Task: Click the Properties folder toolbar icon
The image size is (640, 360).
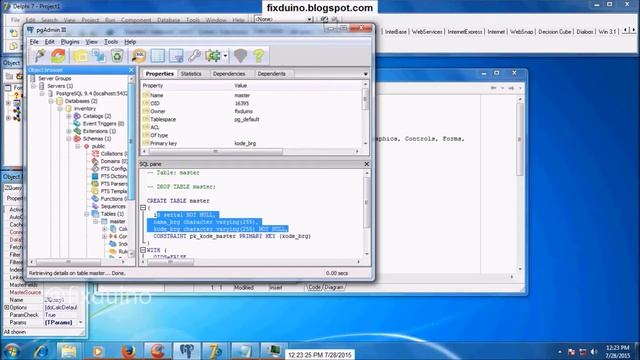Action: click(80, 56)
